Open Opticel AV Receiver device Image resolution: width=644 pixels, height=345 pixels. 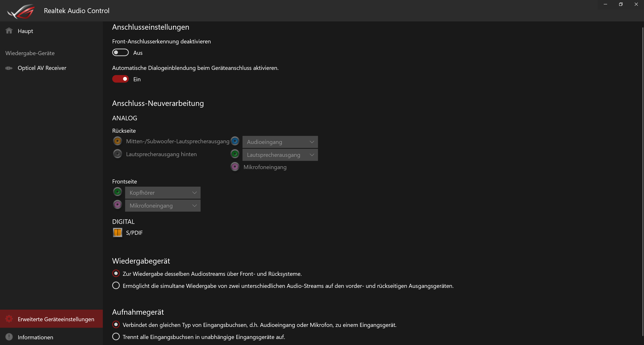pos(42,68)
